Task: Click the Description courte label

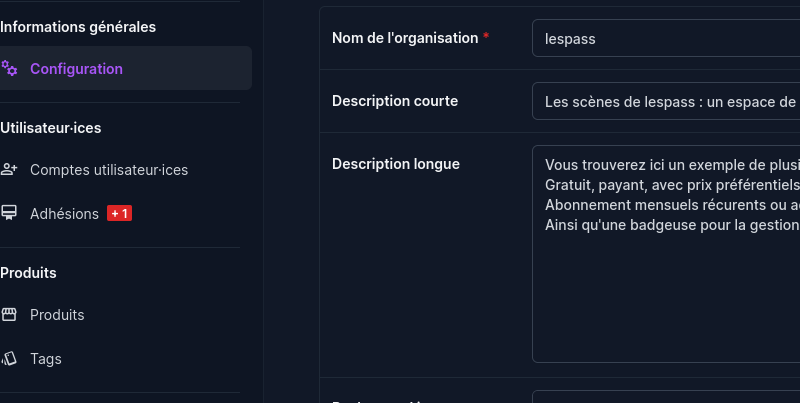Action: pos(395,101)
